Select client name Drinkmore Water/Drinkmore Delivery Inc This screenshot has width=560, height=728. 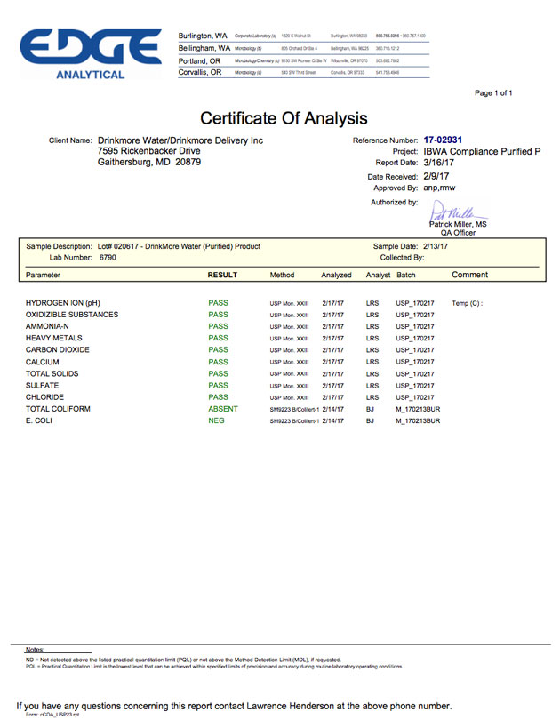click(x=180, y=140)
